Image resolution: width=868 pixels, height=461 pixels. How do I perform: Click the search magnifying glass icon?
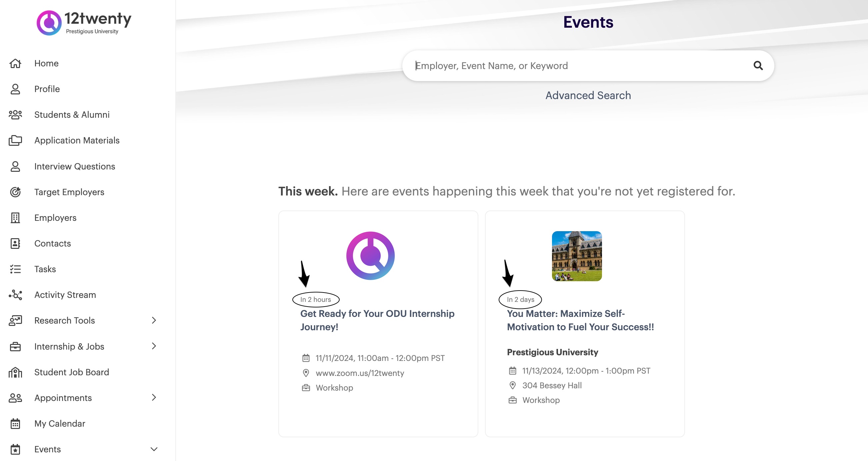tap(758, 65)
